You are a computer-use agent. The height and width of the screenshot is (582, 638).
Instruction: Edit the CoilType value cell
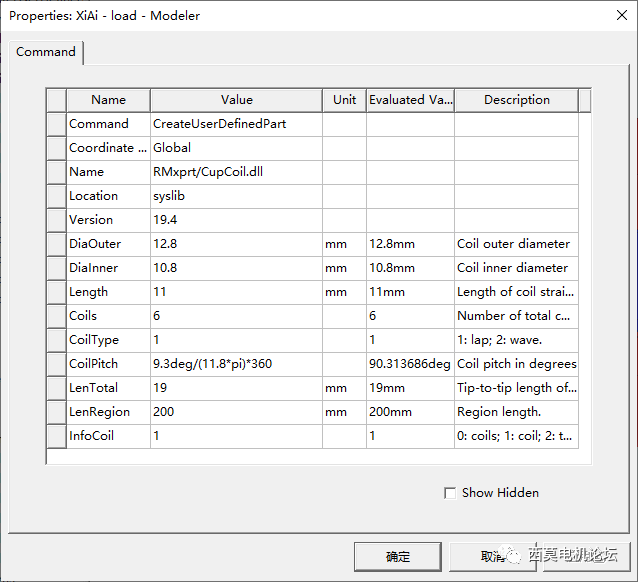[x=236, y=340]
